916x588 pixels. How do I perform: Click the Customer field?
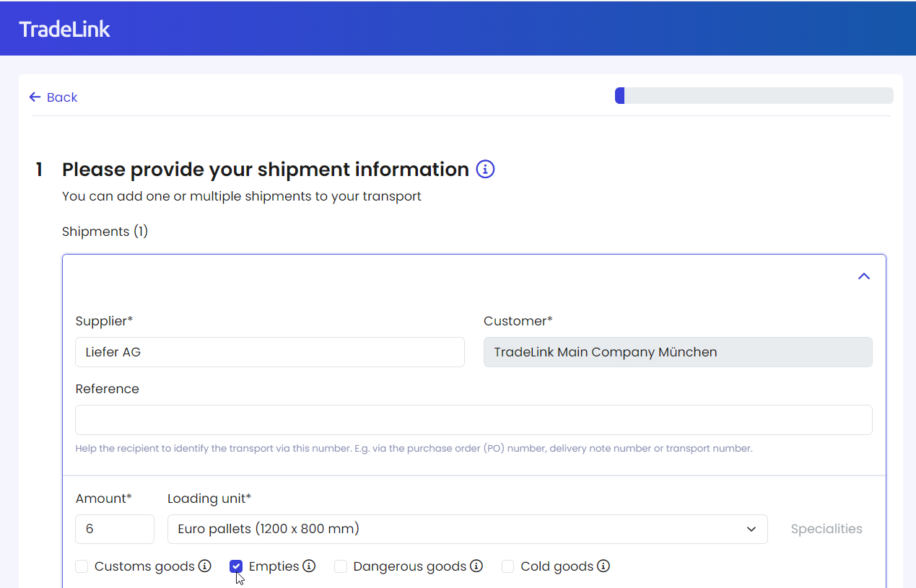677,352
